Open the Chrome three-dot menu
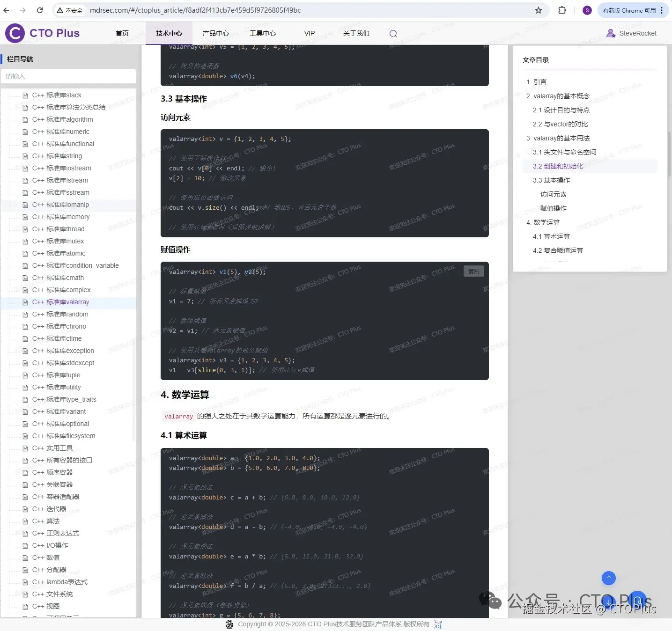 pyautogui.click(x=662, y=10)
